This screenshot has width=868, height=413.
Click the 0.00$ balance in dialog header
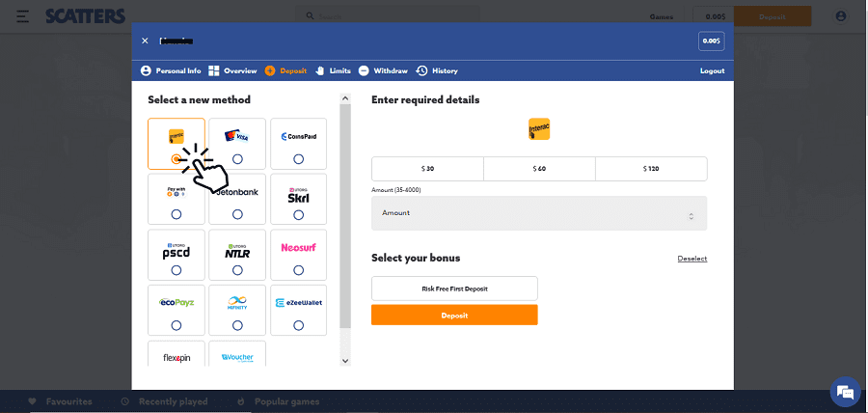pos(712,41)
